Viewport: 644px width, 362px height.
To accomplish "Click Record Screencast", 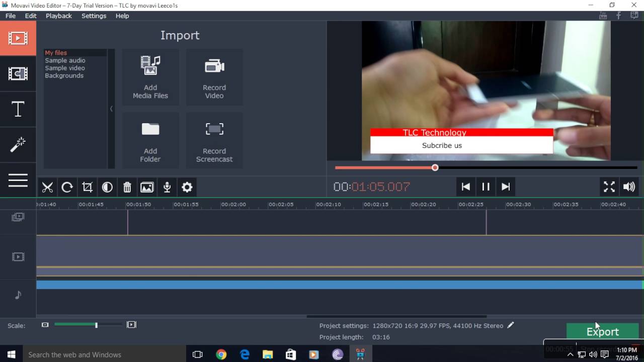I will [214, 141].
